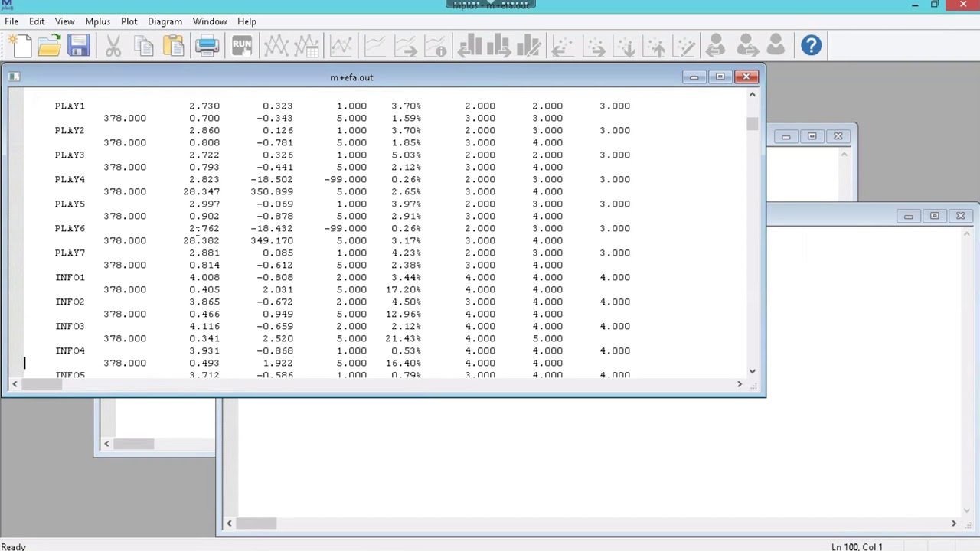
Task: Open the Plot menu
Action: point(129,21)
